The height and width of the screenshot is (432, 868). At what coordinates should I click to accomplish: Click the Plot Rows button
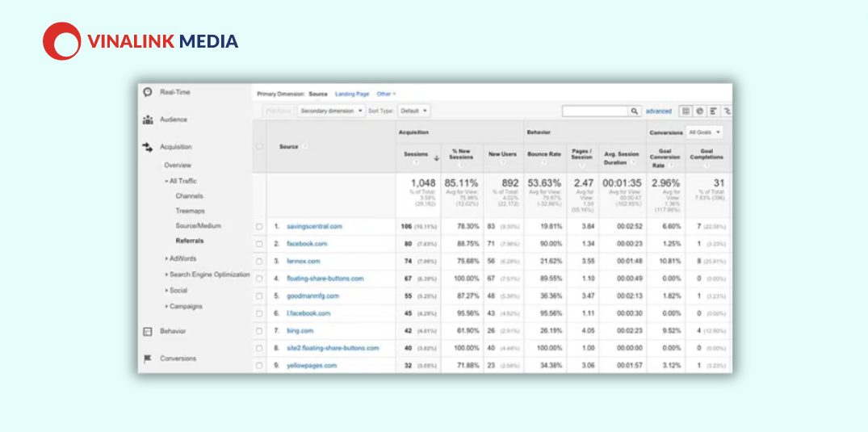pos(278,111)
